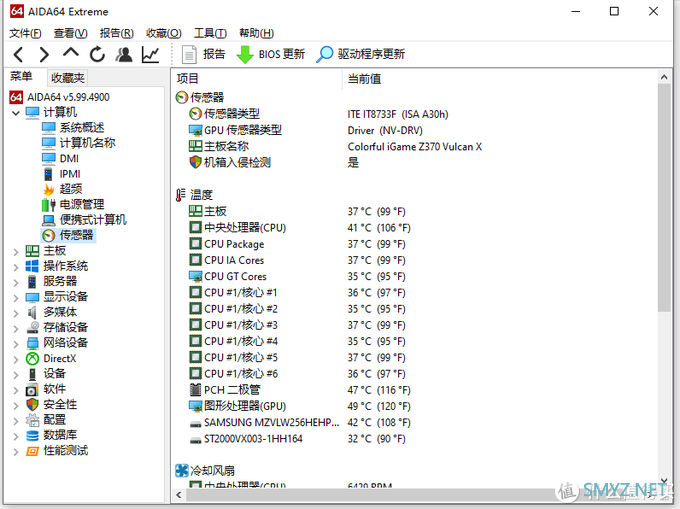Screen dimensions: 680x509
Task: Click the BIOS 更新 button
Action: click(271, 54)
